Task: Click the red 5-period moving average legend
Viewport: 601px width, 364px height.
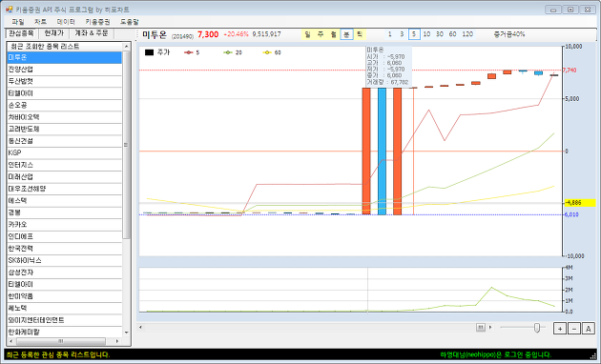Action: [x=192, y=52]
